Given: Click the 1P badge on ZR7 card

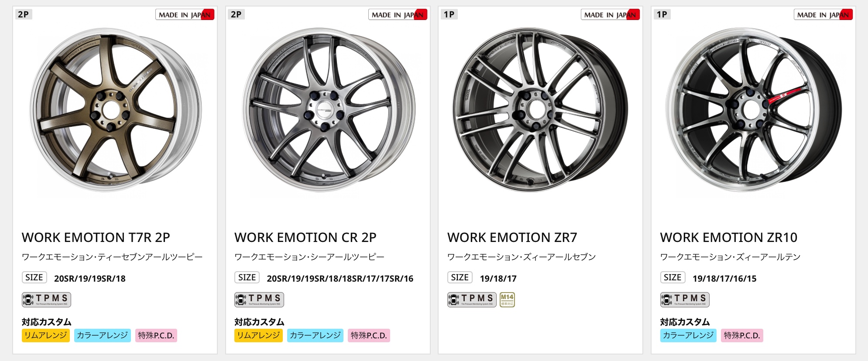Looking at the screenshot, I should tap(449, 14).
